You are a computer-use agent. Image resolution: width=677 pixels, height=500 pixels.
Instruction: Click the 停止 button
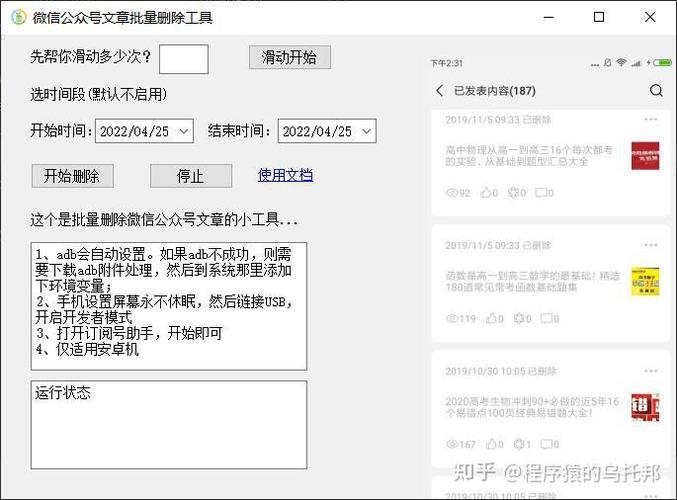coord(191,176)
